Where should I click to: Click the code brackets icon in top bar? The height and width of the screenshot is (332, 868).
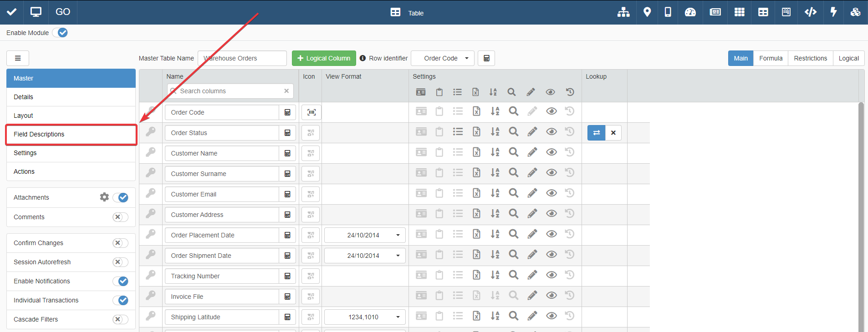point(810,12)
